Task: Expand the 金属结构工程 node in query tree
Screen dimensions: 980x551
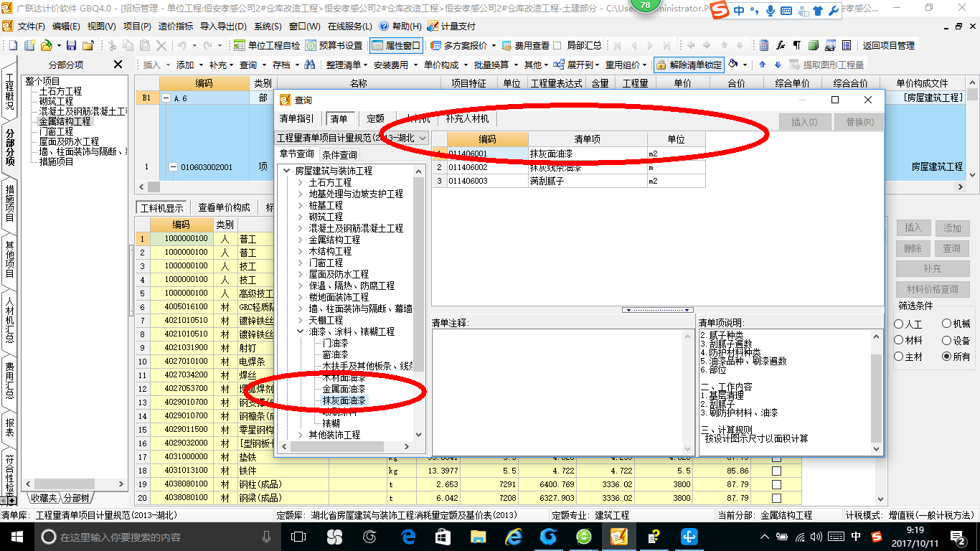Action: (x=301, y=240)
